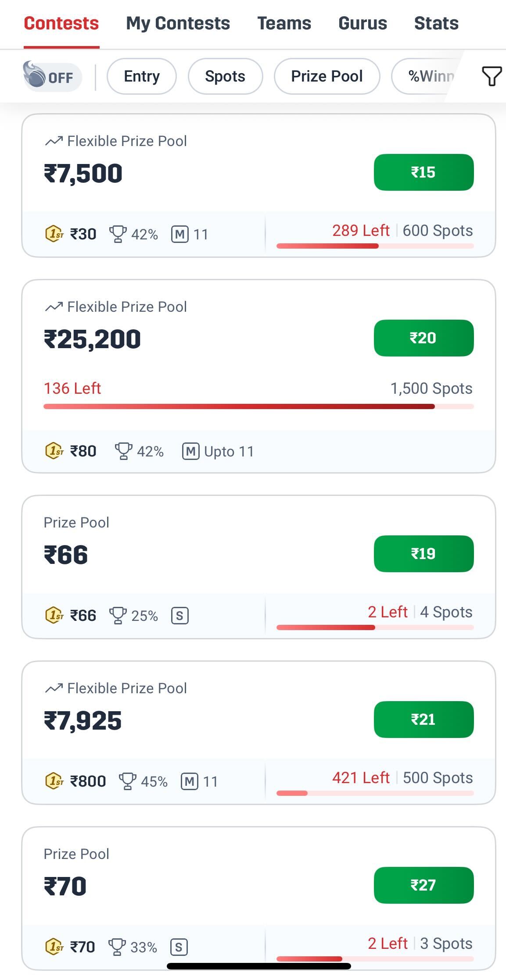Toggle the OFF switch in filter bar
This screenshot has height=980, width=506.
pyautogui.click(x=52, y=77)
